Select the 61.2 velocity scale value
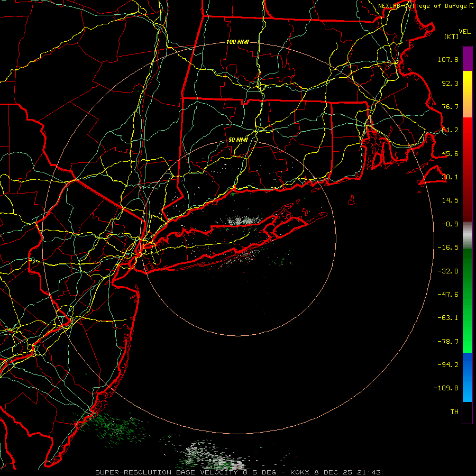 450,130
